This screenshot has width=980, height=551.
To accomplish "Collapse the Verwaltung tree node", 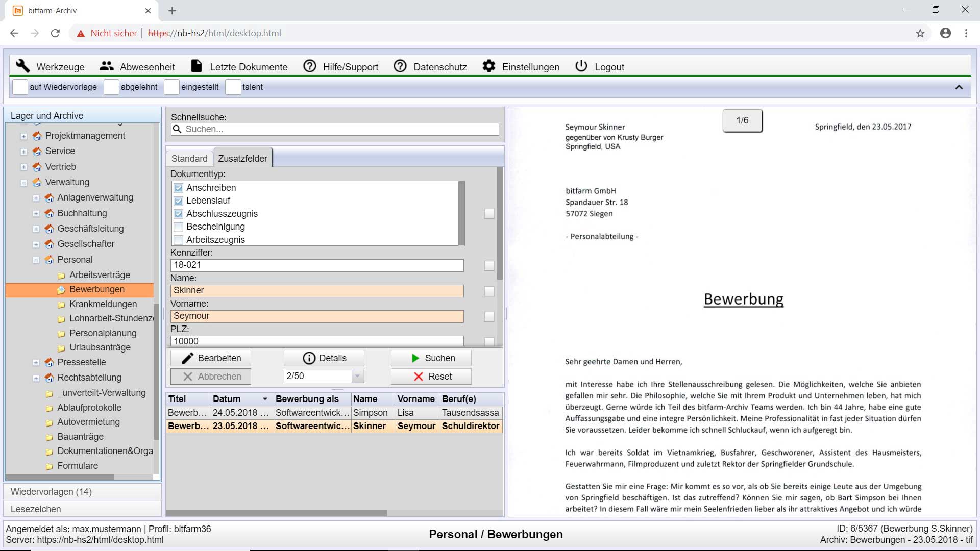I will (x=23, y=183).
